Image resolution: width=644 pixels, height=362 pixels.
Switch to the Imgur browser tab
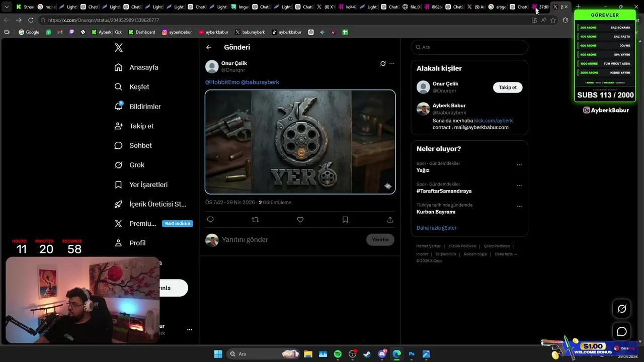[240, 7]
